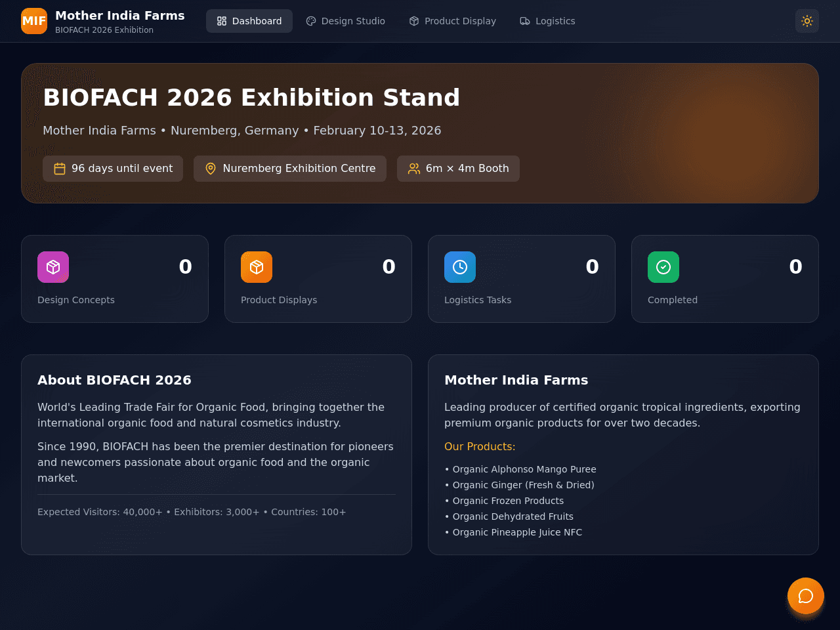
Task: Click the Expected Visitors: 40,000+ stats line
Action: tap(192, 512)
